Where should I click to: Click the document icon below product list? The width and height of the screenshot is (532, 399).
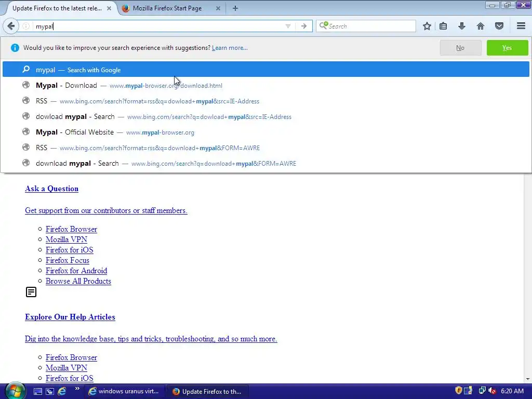31,292
